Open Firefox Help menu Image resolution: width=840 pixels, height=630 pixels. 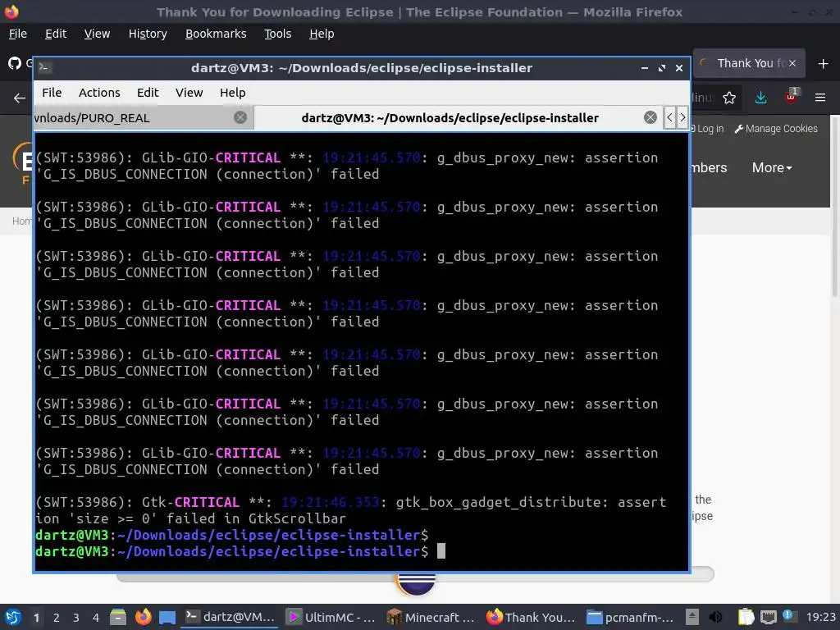click(x=322, y=34)
